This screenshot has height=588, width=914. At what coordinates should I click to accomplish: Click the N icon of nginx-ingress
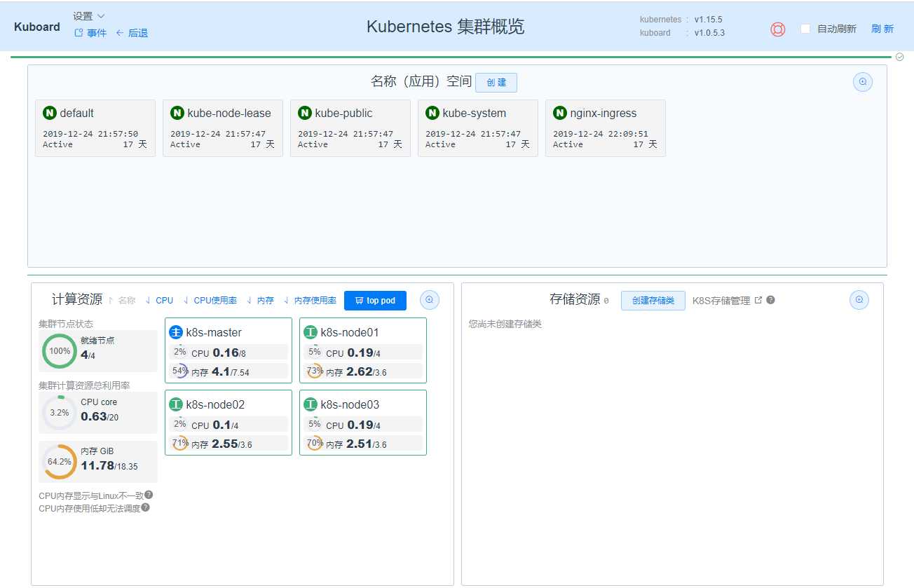[560, 113]
